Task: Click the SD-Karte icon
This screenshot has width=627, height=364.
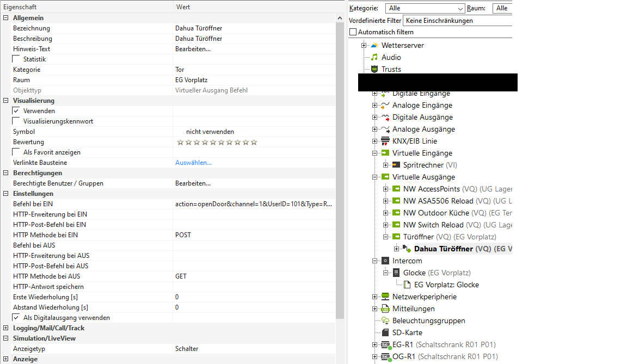Action: tap(385, 332)
